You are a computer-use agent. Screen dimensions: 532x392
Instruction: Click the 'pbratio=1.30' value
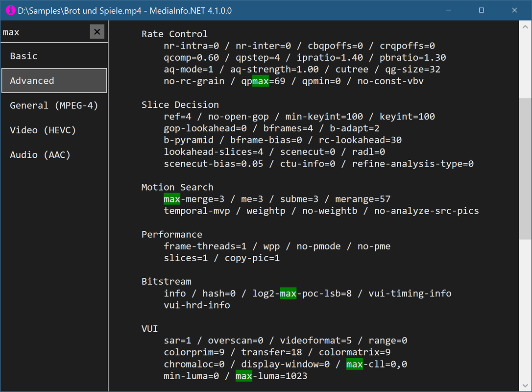tap(412, 57)
